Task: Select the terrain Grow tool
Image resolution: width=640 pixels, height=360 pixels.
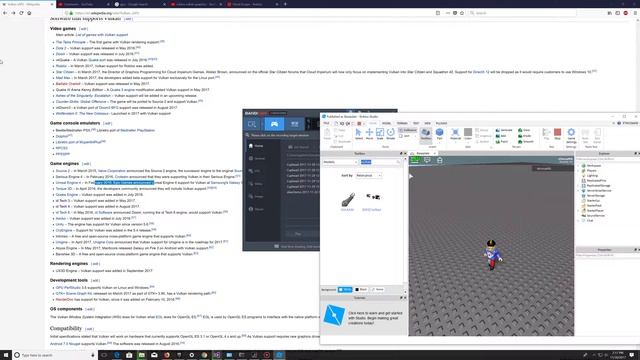Action: (x=524, y=130)
